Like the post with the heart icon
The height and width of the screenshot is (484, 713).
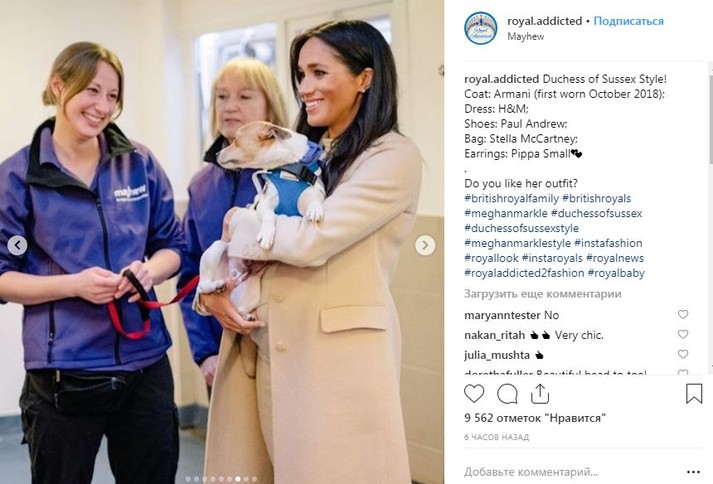coord(474,393)
